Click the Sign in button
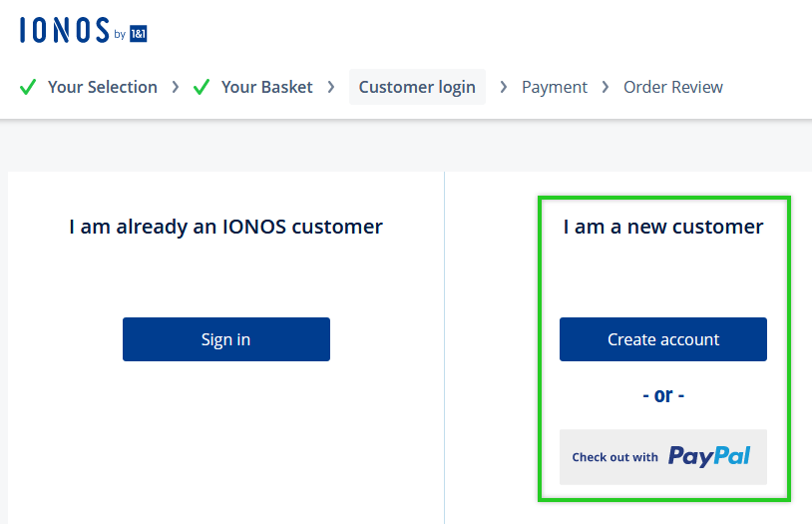The height and width of the screenshot is (524, 812). click(x=226, y=339)
